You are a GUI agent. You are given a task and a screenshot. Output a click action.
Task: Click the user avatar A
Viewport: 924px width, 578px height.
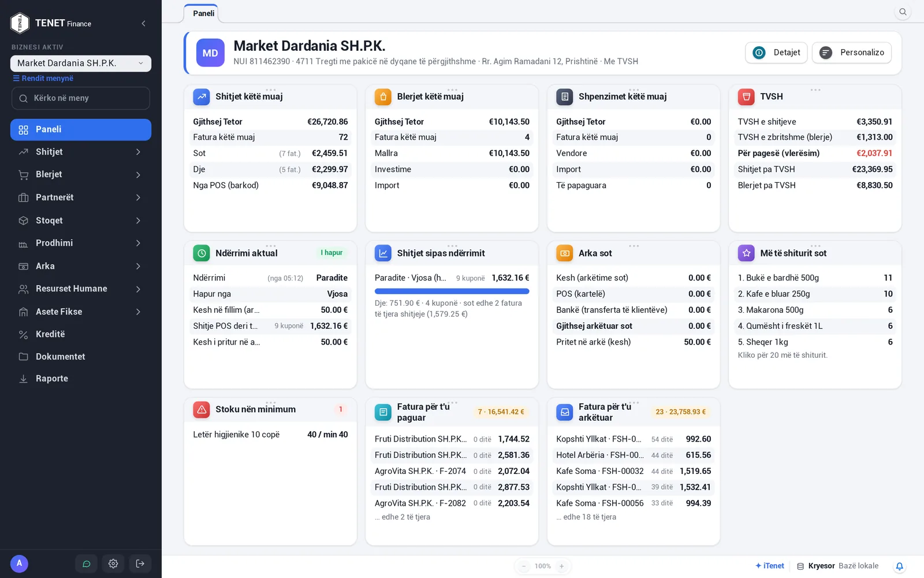[19, 563]
